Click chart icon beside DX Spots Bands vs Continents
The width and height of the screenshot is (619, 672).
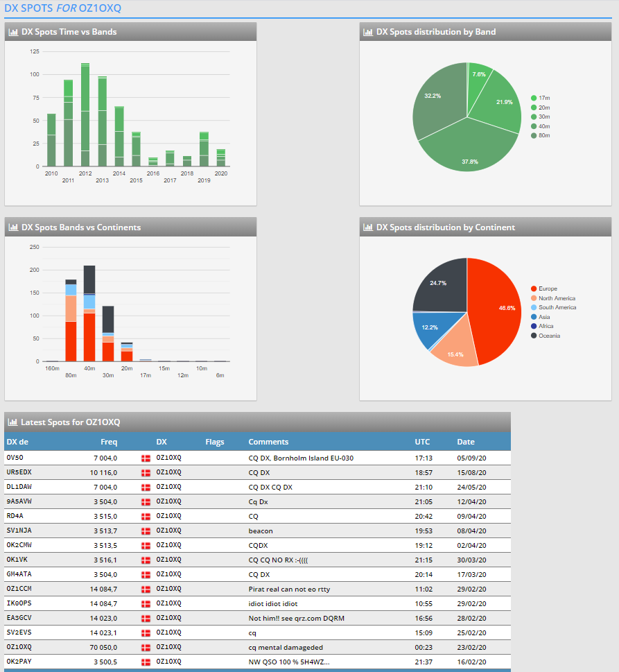[13, 227]
